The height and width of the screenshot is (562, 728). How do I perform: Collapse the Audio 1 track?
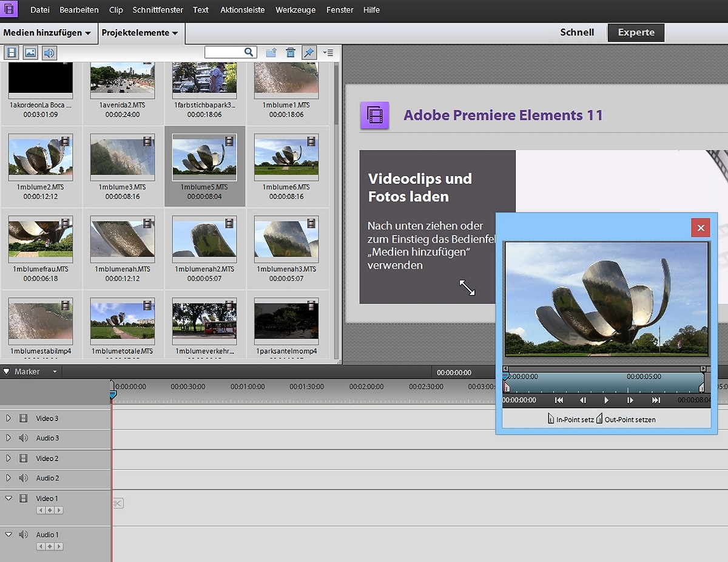click(8, 535)
